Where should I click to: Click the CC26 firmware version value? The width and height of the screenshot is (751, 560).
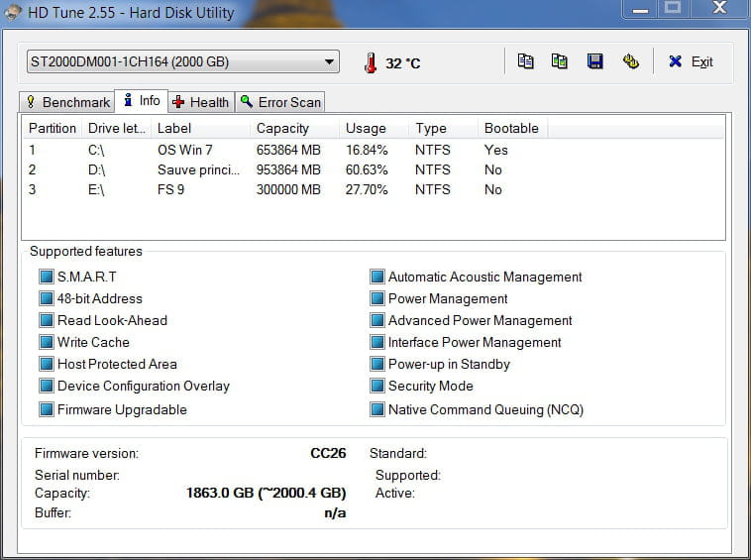[x=328, y=453]
